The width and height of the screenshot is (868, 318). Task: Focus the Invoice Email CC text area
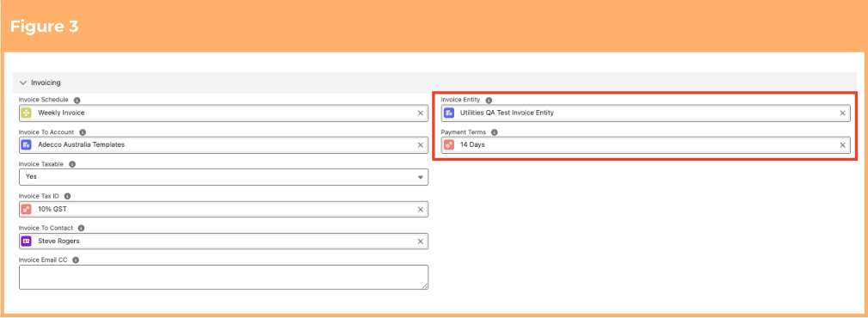223,277
